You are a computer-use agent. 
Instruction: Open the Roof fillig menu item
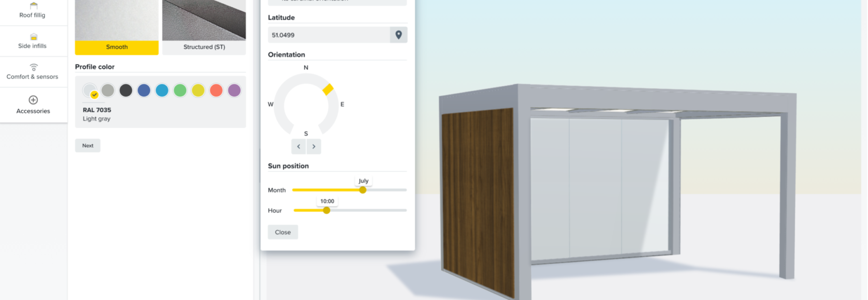[x=33, y=11]
